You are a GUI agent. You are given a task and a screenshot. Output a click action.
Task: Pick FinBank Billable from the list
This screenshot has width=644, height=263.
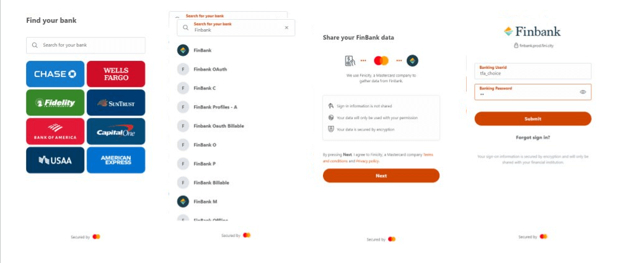(211, 183)
